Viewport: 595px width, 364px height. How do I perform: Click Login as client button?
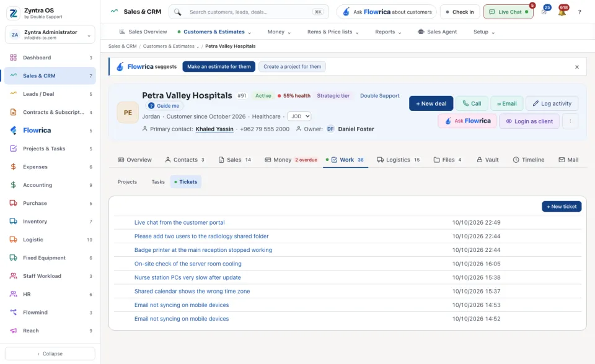[x=529, y=121]
